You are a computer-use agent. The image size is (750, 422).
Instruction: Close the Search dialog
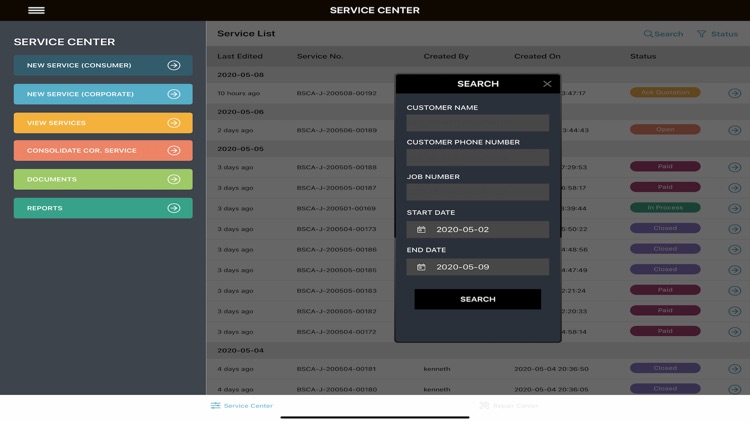547,84
